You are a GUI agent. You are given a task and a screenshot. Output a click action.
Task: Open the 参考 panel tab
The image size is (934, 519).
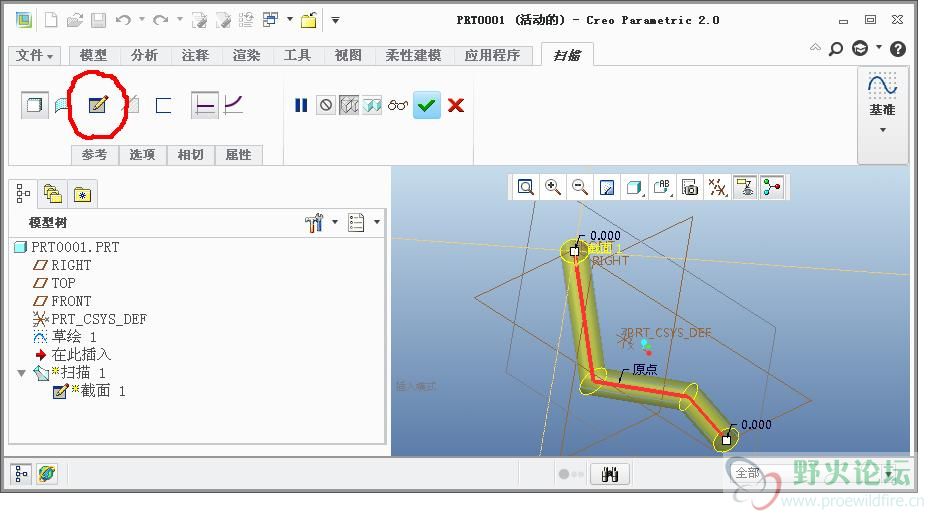(94, 155)
